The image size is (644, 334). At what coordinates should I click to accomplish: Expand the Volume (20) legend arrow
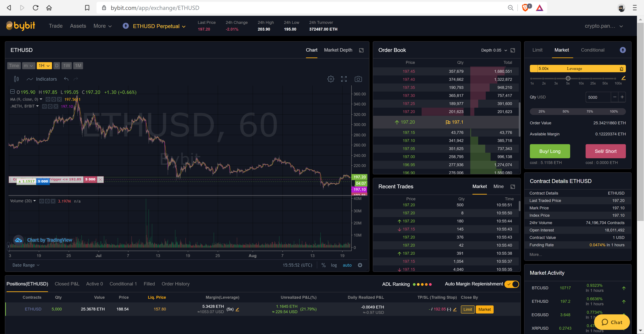35,201
